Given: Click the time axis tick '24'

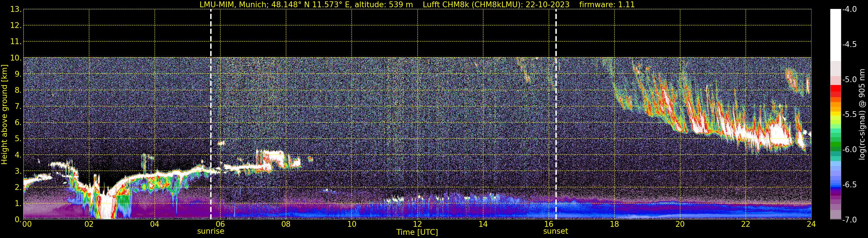Looking at the screenshot, I should [x=811, y=224].
